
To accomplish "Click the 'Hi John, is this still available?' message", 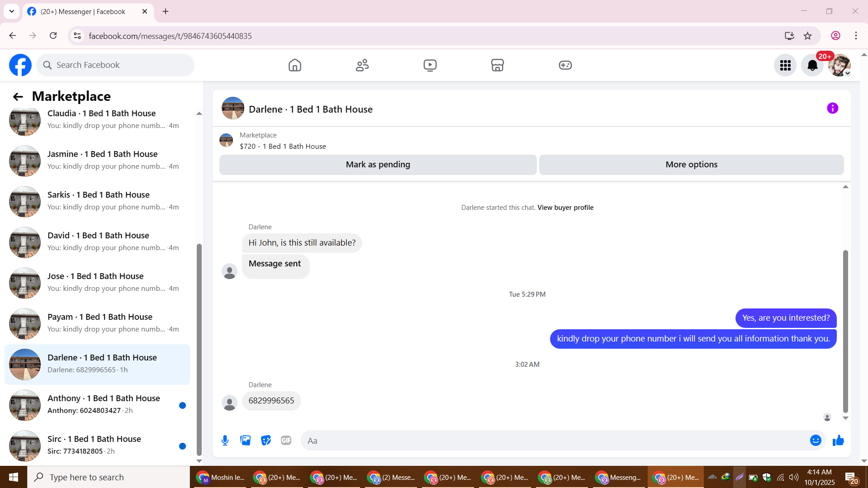I will (x=302, y=243).
